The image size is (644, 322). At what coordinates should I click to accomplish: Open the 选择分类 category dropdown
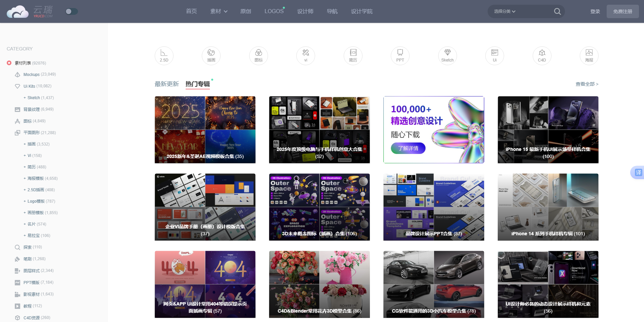point(504,11)
